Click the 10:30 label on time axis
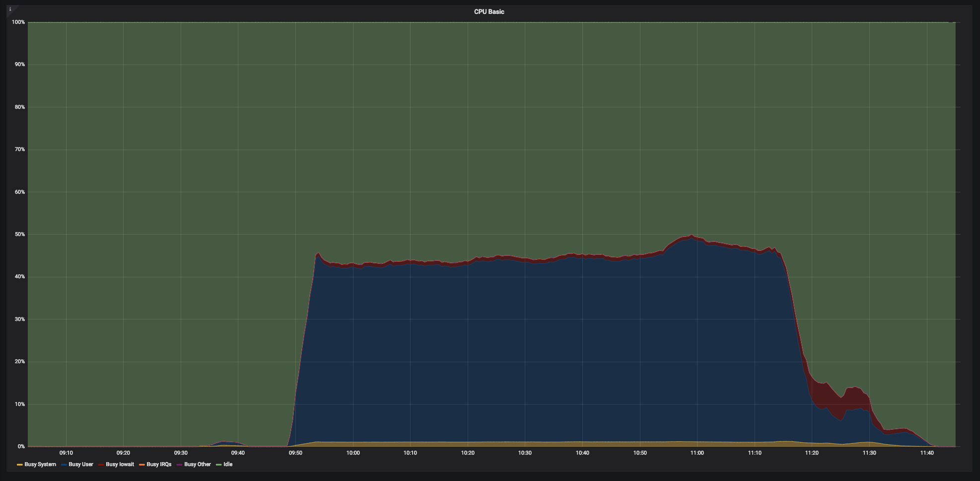This screenshot has height=481, width=980. point(525,453)
